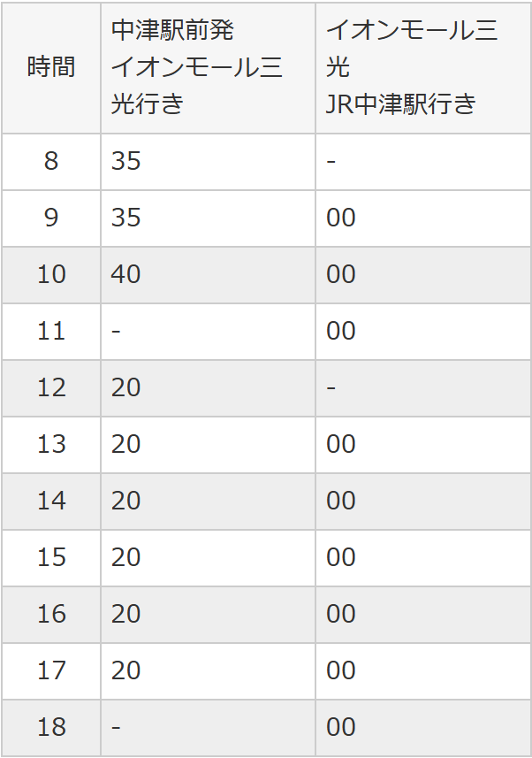Click the 40 departure in the 10 o'clock row
This screenshot has width=532, height=758.
(126, 274)
